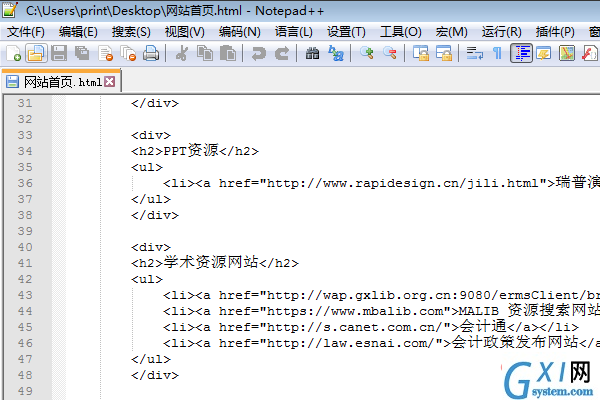The height and width of the screenshot is (400, 600).
Task: Close the 网站首页.html tab
Action: pos(110,82)
